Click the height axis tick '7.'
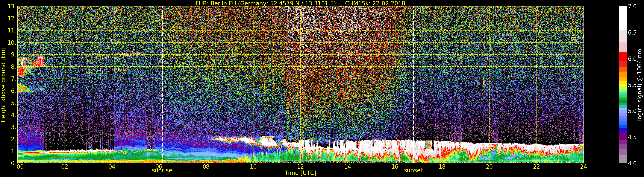This screenshot has width=644, height=177. [x=13, y=79]
